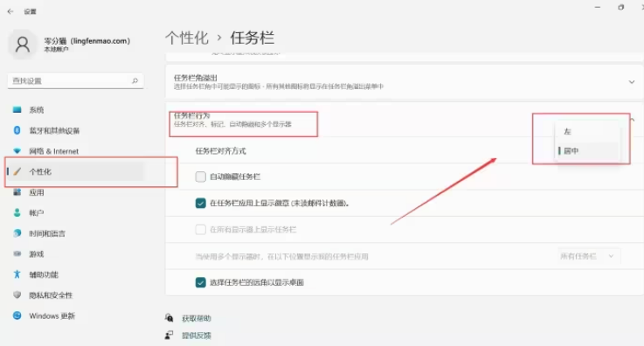Click the back arrow in Settings
The height and width of the screenshot is (346, 644).
10,11
